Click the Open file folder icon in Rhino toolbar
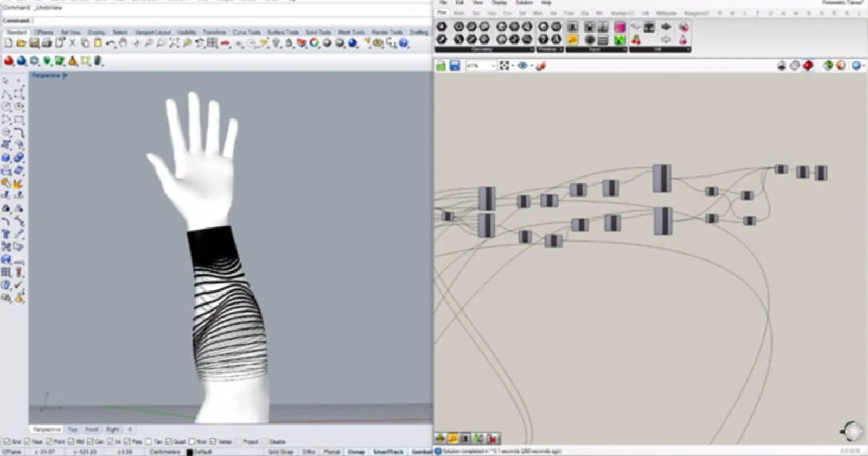Image resolution: width=868 pixels, height=456 pixels. pos(21,43)
